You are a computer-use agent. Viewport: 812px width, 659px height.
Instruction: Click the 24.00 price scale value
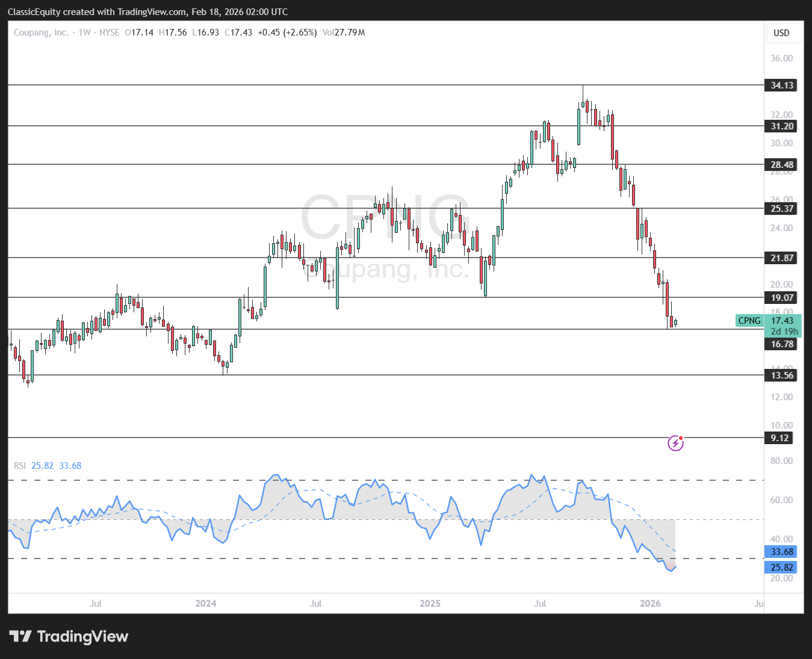click(782, 228)
